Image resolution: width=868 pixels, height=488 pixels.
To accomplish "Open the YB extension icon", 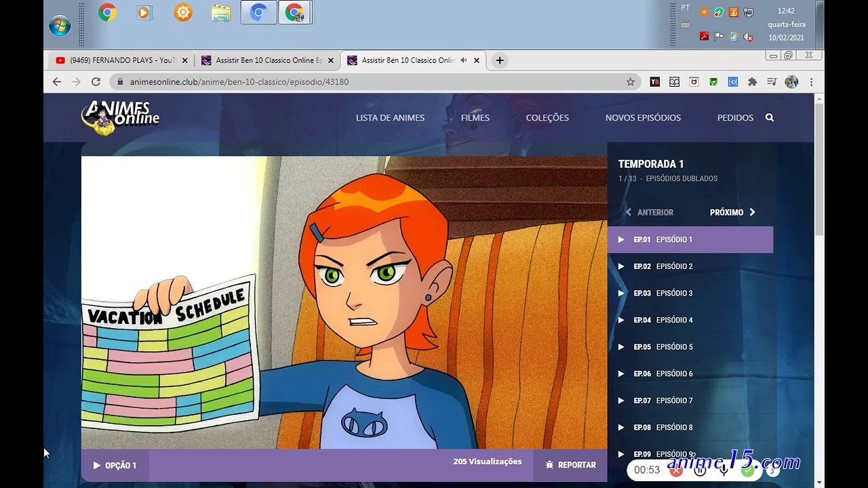I will pyautogui.click(x=655, y=82).
